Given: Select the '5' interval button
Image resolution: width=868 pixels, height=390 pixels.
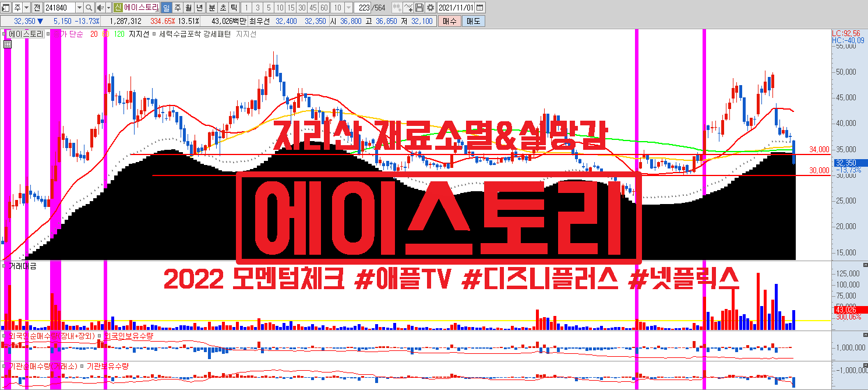Looking at the screenshot, I should coord(268,8).
